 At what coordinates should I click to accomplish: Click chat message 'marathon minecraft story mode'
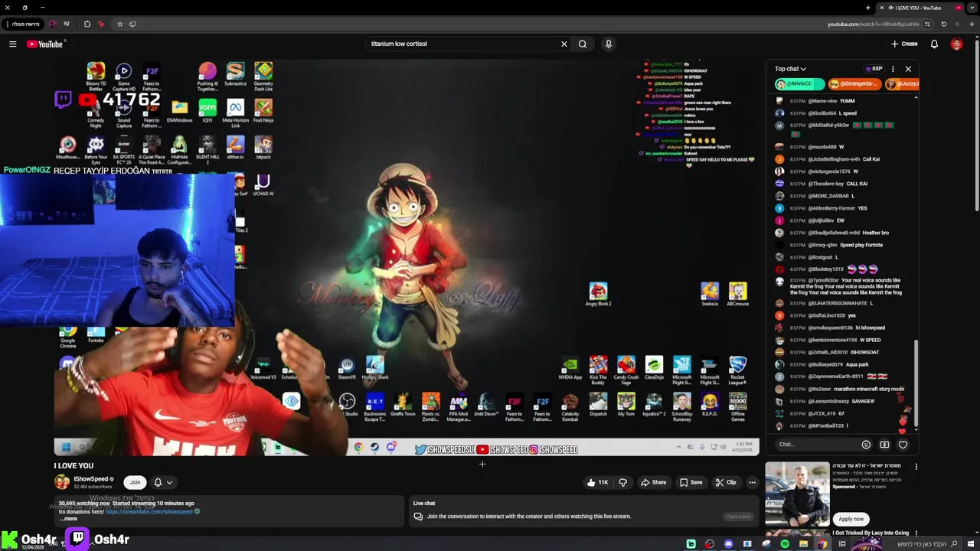tap(869, 389)
